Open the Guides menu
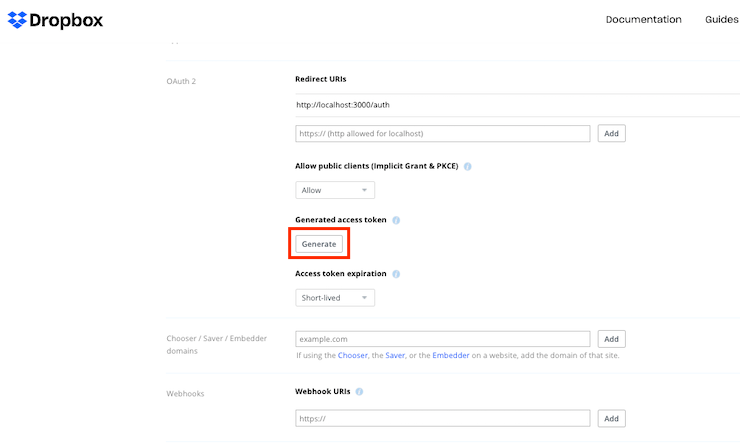Image resolution: width=740 pixels, height=445 pixels. (x=721, y=19)
